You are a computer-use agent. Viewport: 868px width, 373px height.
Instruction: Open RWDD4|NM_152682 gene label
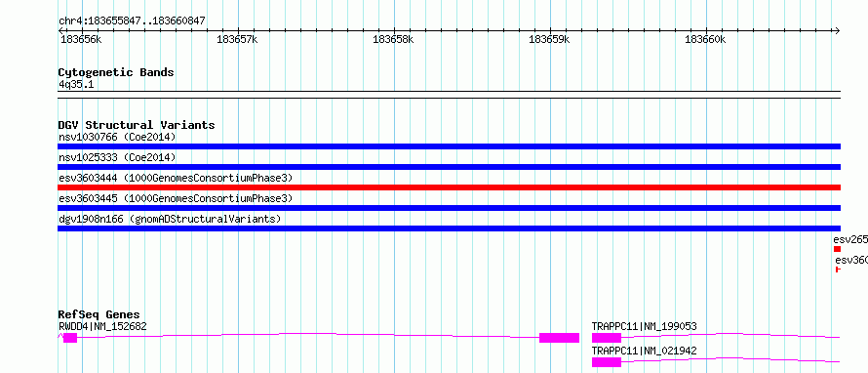point(103,326)
